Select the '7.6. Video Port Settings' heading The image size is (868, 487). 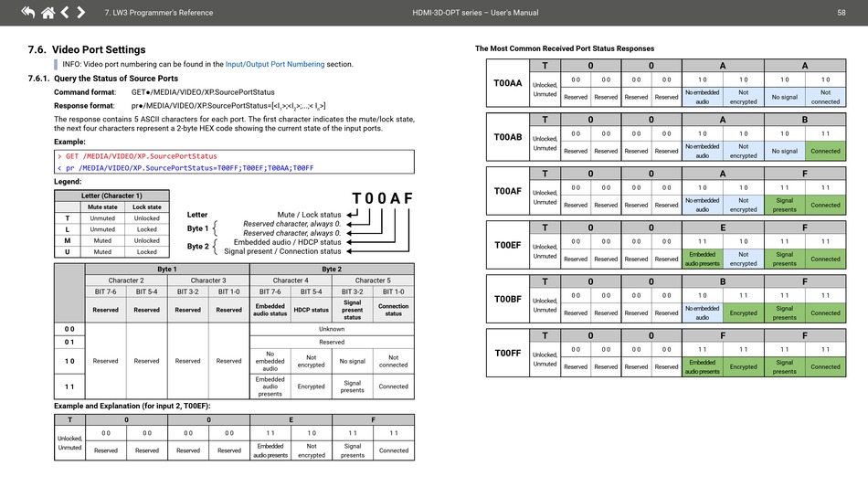(87, 50)
